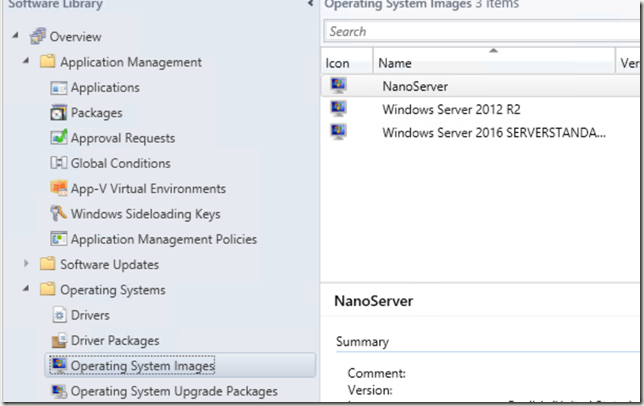The image size is (644, 406).
Task: Click the Comment: field label
Action: pyautogui.click(x=376, y=373)
